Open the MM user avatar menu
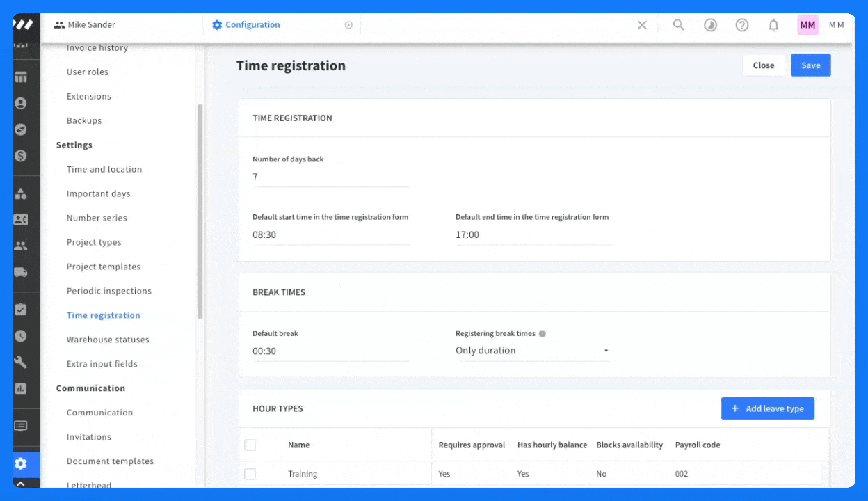 click(x=807, y=25)
